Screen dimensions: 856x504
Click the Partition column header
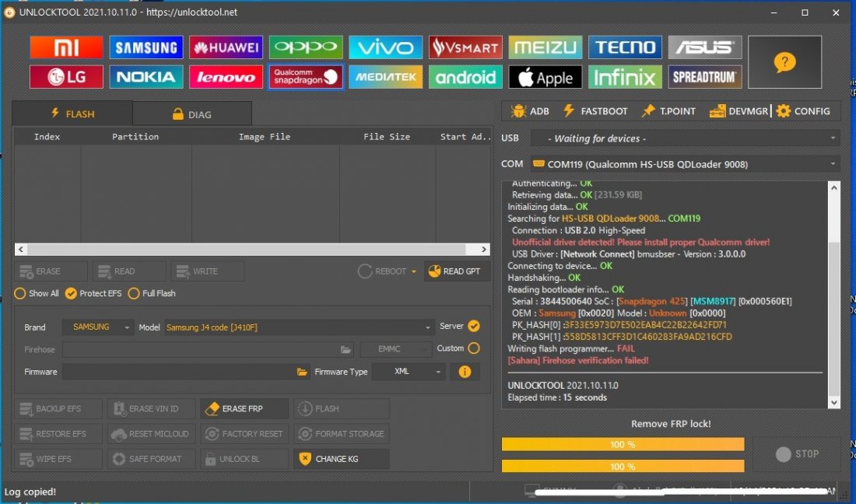[x=136, y=137]
